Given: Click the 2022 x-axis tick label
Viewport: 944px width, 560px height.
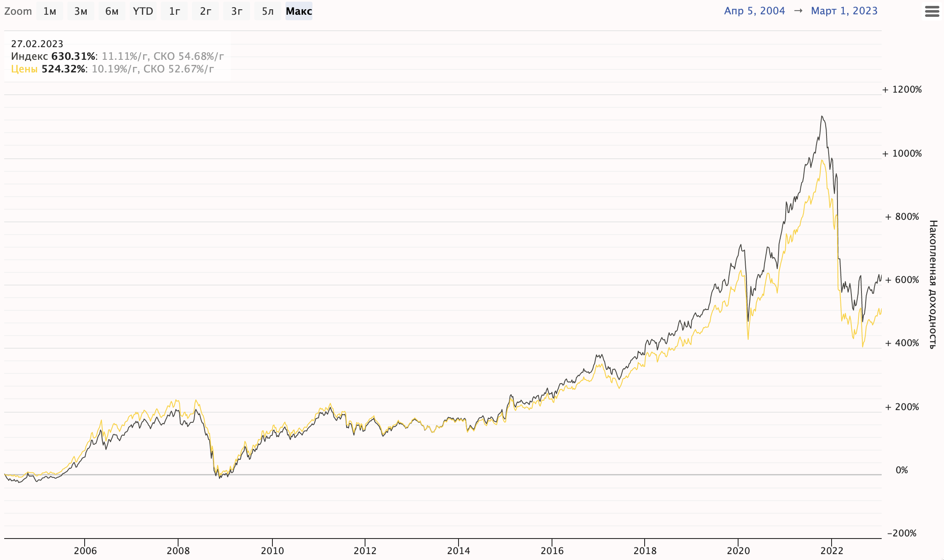Looking at the screenshot, I should 832,550.
